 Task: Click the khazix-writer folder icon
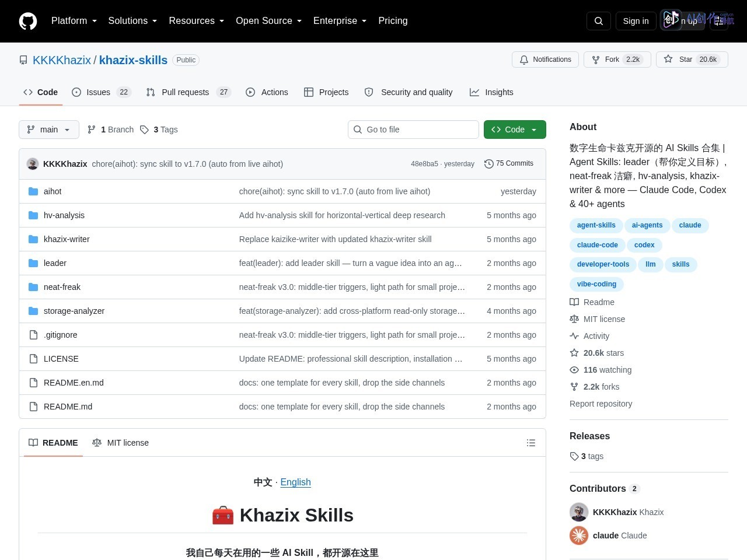(33, 239)
